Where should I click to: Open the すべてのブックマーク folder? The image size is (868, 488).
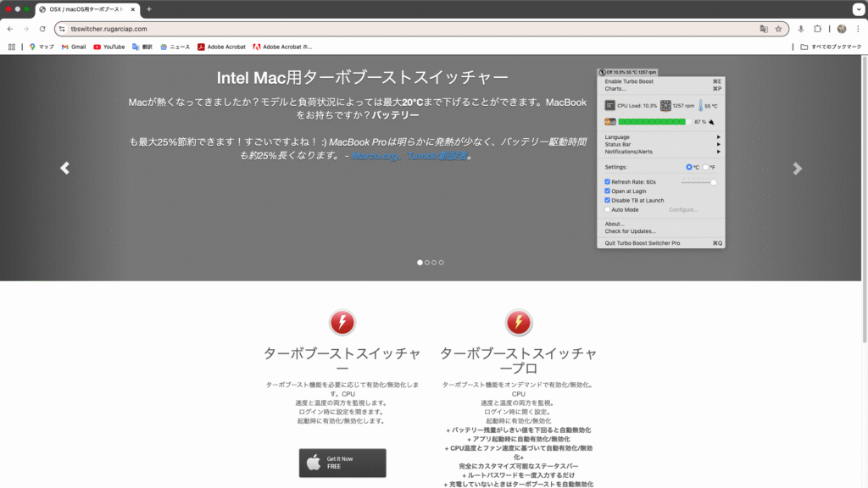point(831,47)
